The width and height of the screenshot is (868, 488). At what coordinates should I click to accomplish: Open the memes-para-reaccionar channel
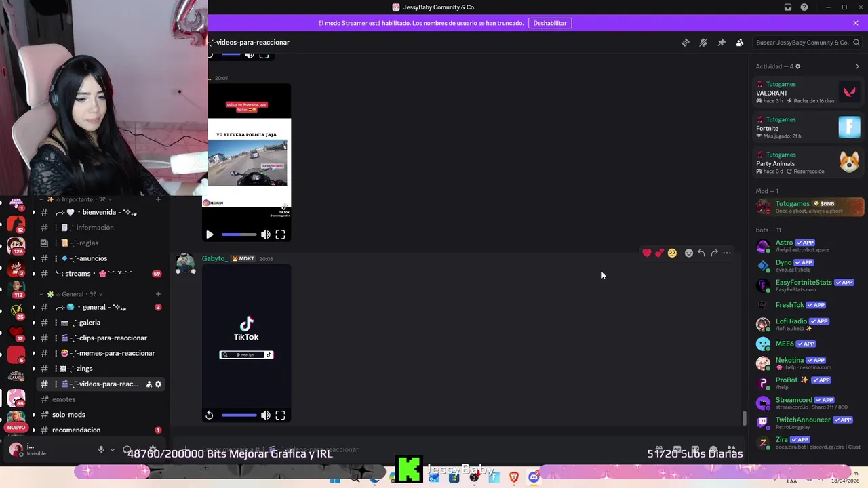[99, 353]
